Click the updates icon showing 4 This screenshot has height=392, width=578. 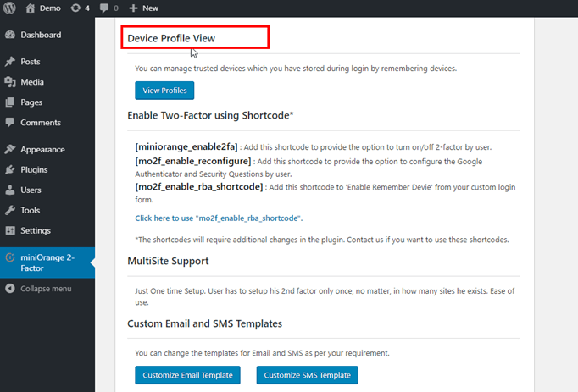(76, 8)
